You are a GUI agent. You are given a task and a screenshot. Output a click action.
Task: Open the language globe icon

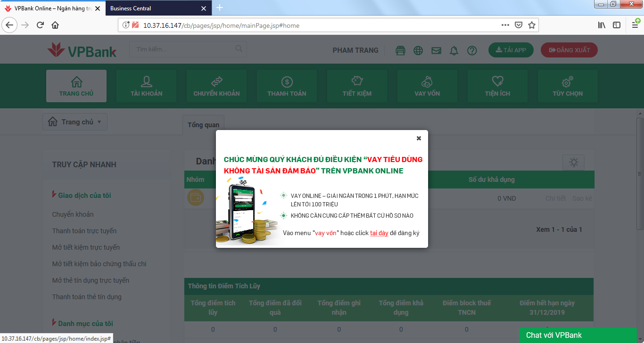pos(418,50)
